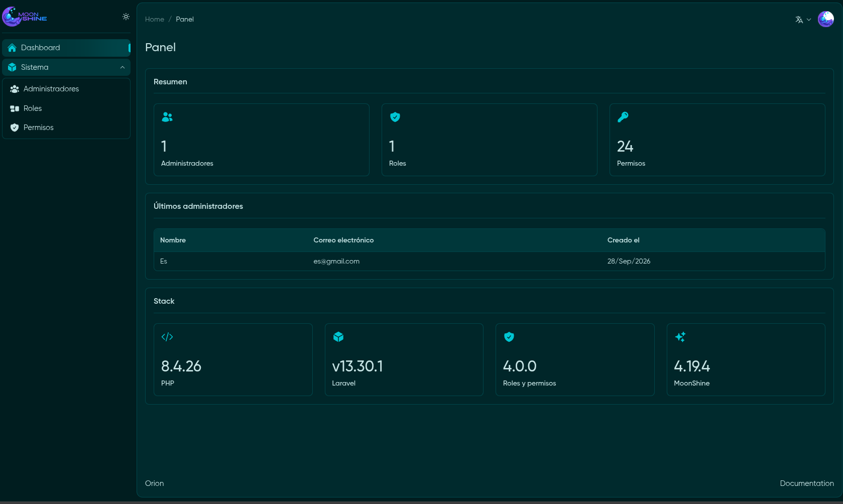Click the Sistema cube icon

[x=12, y=67]
